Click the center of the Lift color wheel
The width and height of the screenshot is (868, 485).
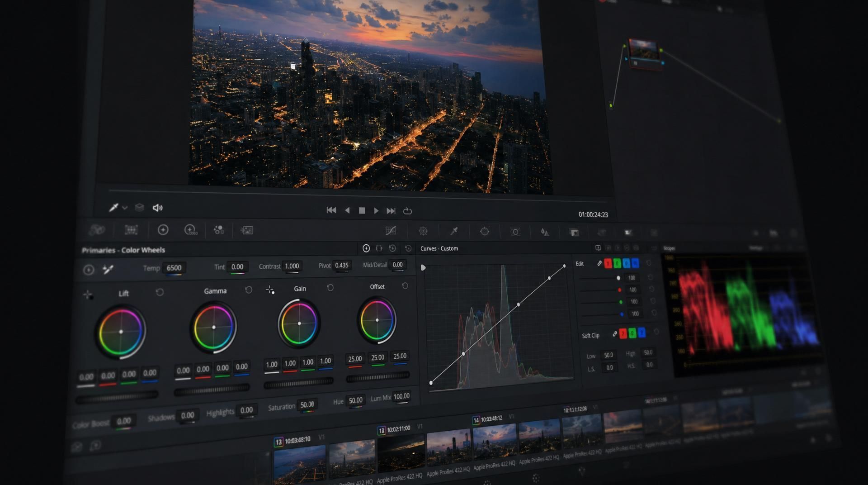coord(121,332)
